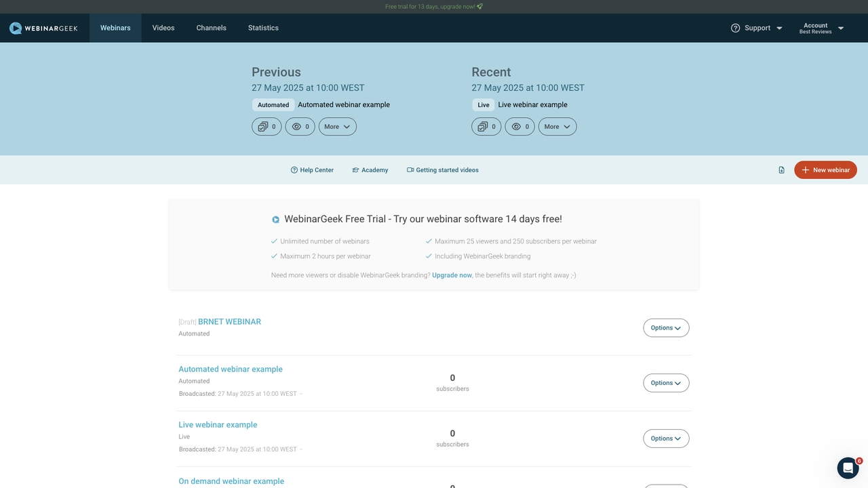Open the Help Center
The height and width of the screenshot is (488, 868).
point(312,169)
